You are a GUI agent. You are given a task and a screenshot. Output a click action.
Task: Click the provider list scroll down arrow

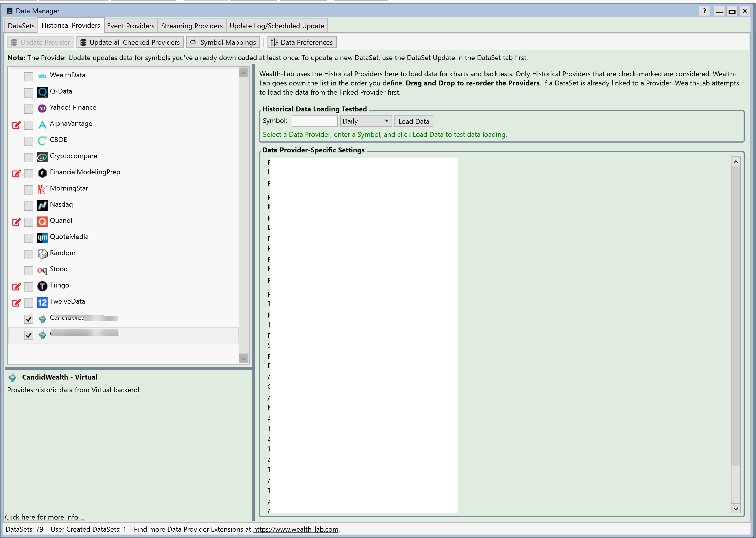coord(243,358)
